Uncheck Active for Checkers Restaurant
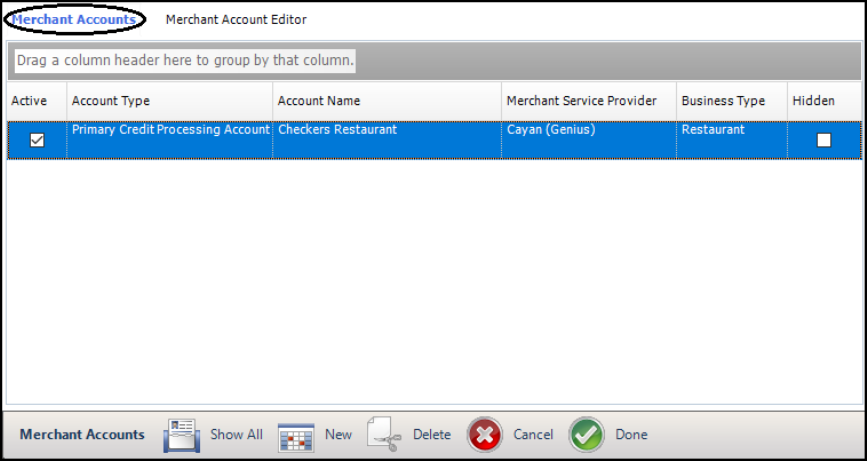Screen dimensions: 867x461 (x=37, y=140)
